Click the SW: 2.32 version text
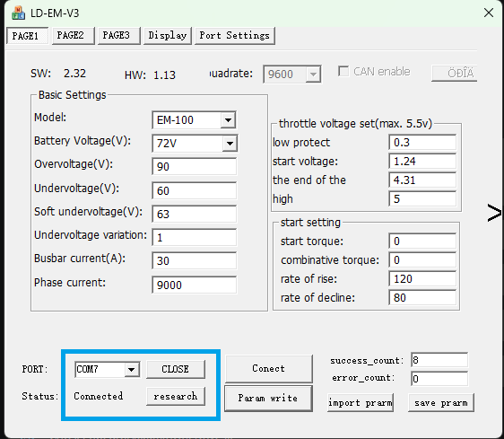 click(x=58, y=74)
